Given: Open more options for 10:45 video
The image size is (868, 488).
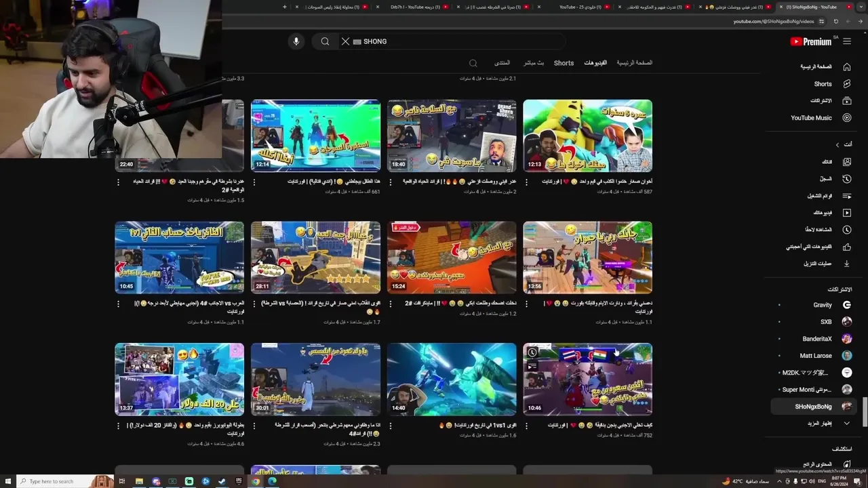Looking at the screenshot, I should [x=119, y=304].
